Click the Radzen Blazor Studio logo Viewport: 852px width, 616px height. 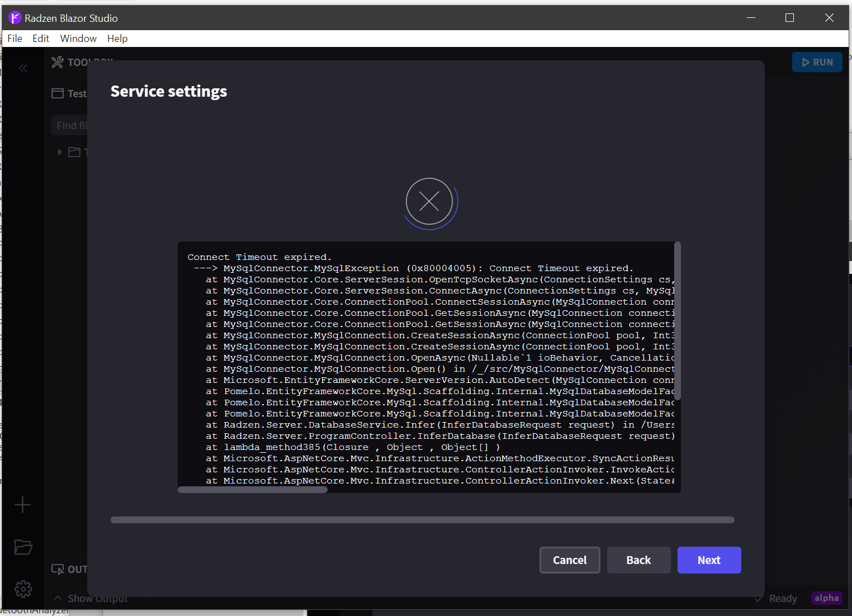pos(14,17)
